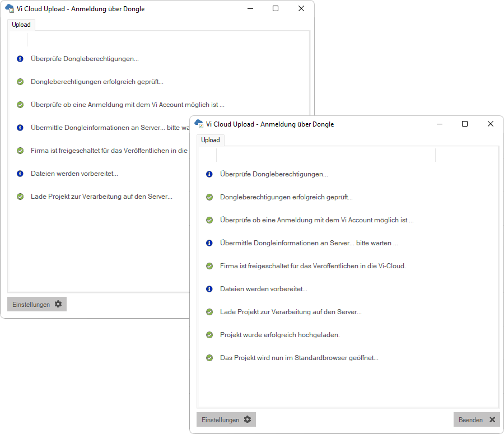Open Einstellungen in the background window

(37, 304)
